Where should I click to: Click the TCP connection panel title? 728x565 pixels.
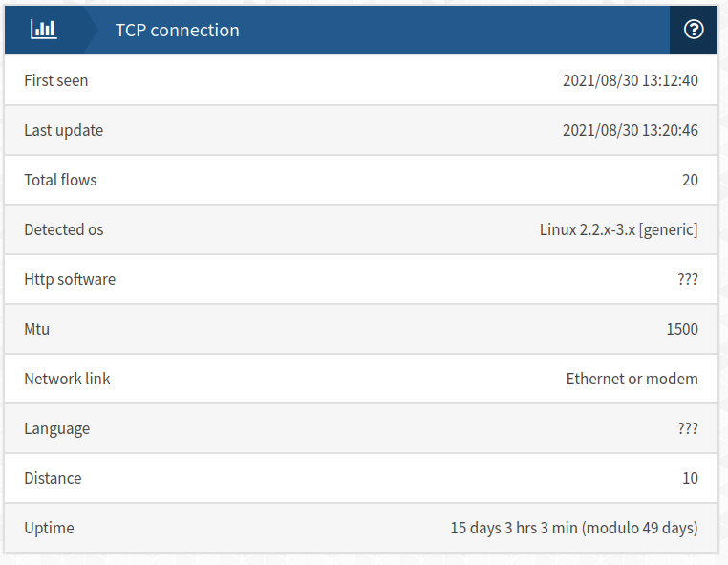click(178, 31)
